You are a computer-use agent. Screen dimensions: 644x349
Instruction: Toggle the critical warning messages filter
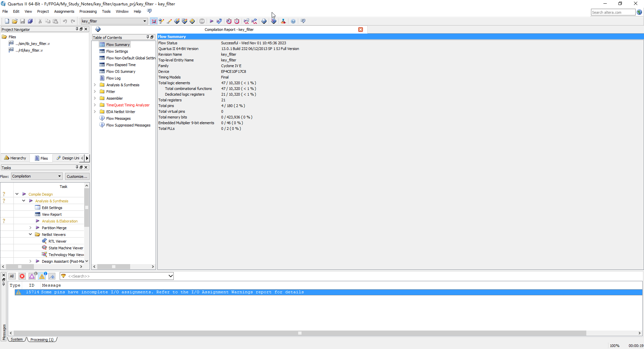tap(32, 276)
